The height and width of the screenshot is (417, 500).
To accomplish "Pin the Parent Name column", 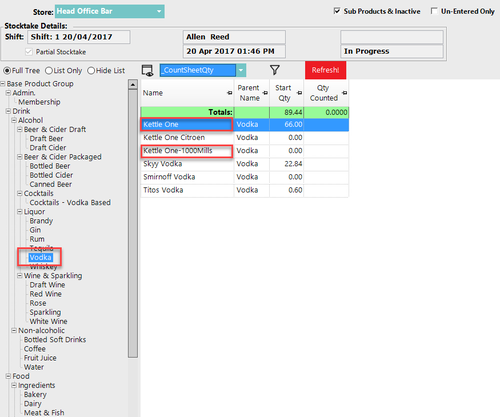I will point(265,93).
